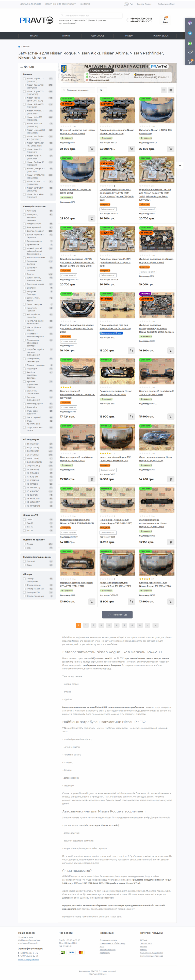Open the header shopping cart icon
This screenshot has width=195, height=980.
(165, 18)
